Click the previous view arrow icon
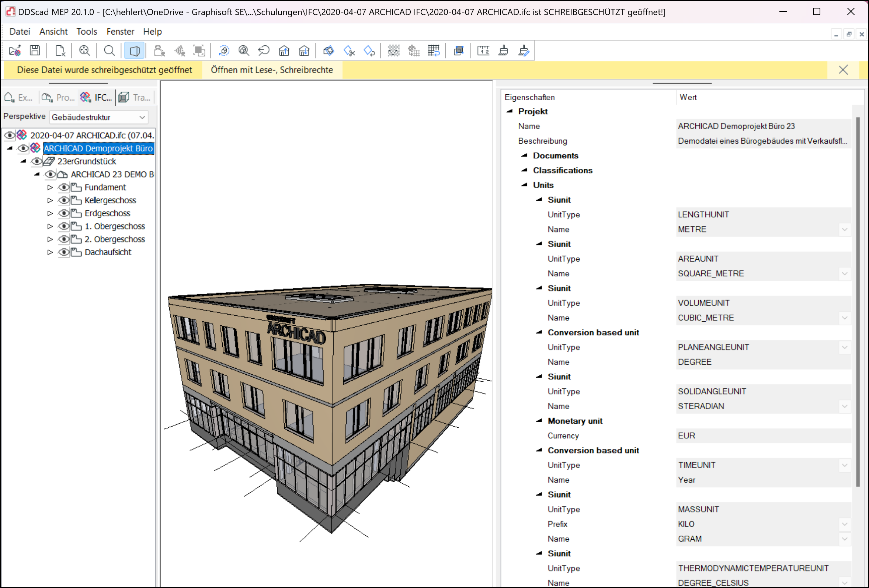The image size is (869, 588). (264, 50)
